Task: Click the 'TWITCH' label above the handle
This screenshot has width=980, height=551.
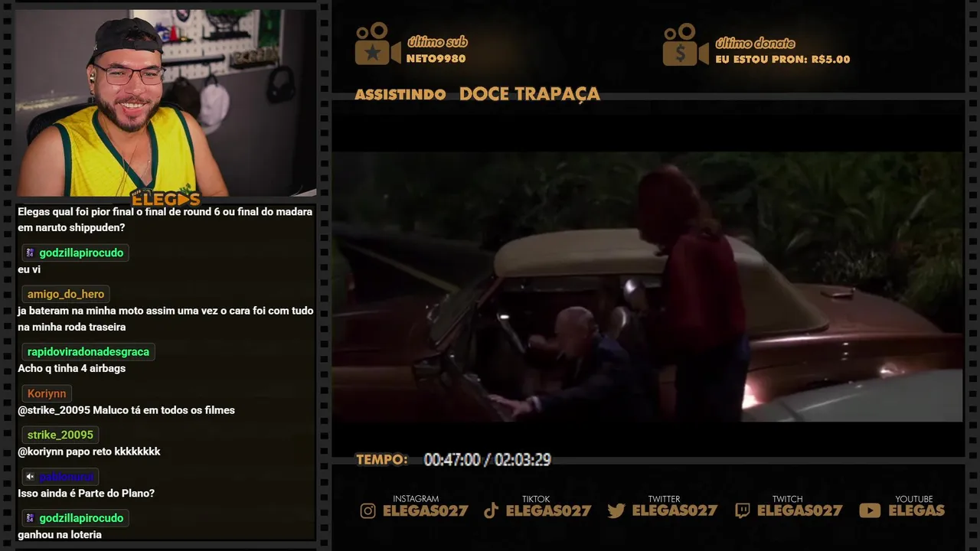Action: point(787,499)
